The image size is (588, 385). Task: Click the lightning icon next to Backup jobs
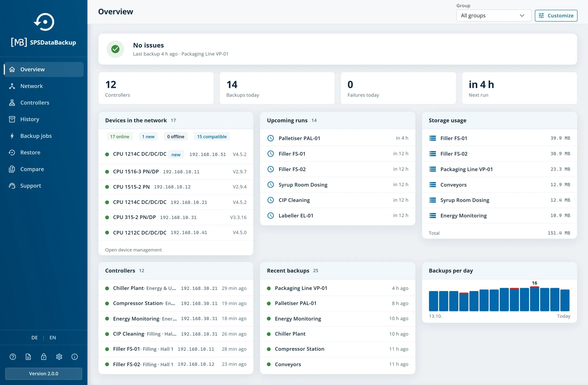12,136
